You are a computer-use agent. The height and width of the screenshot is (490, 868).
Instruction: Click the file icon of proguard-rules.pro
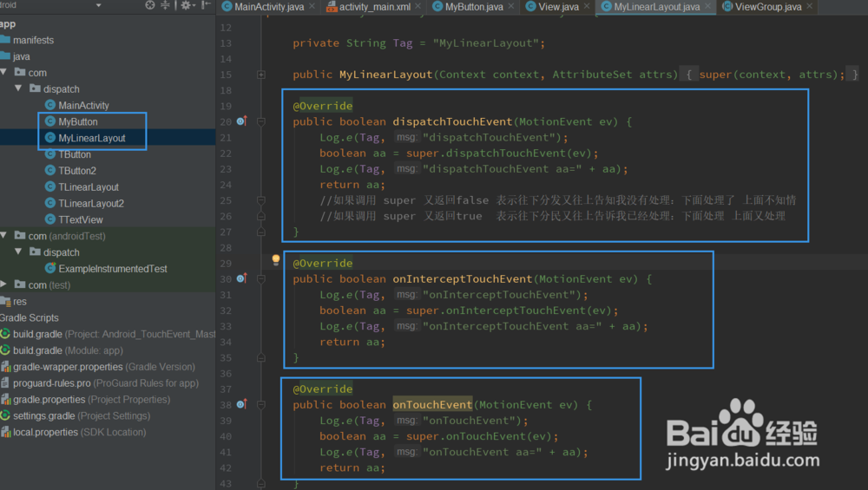5,382
